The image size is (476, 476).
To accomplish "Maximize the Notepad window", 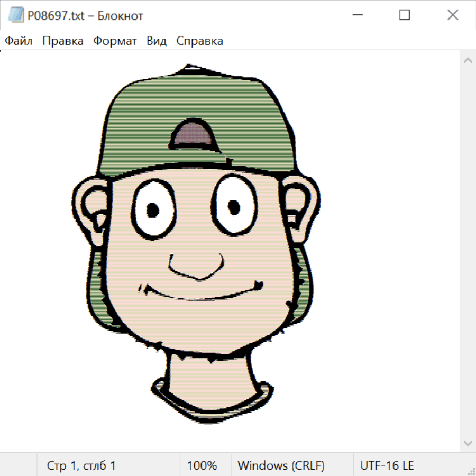I will coord(404,15).
